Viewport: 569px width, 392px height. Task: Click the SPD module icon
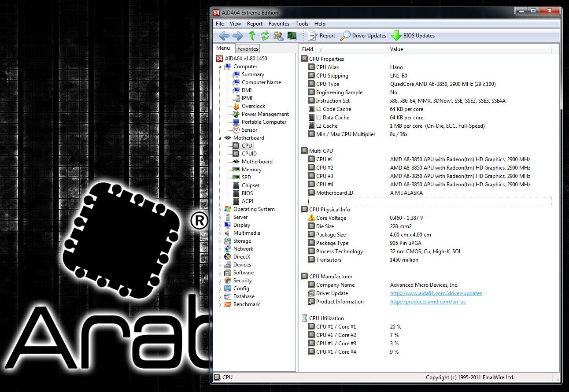tap(236, 178)
